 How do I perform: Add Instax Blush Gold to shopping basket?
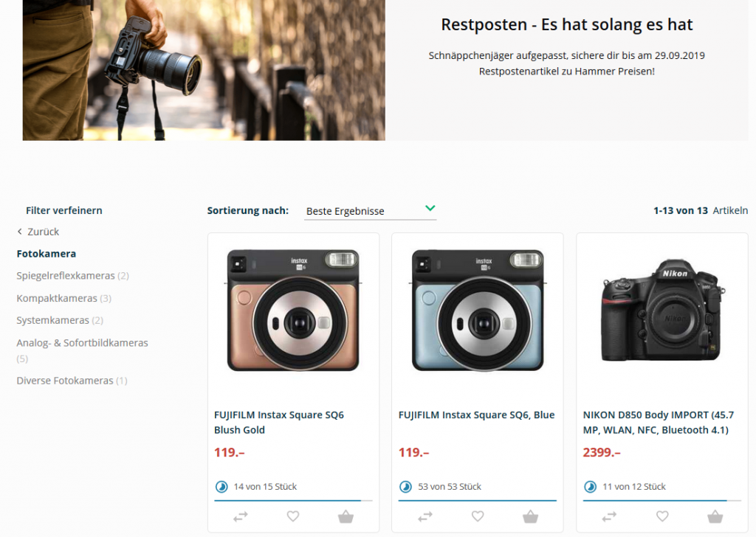pyautogui.click(x=346, y=516)
